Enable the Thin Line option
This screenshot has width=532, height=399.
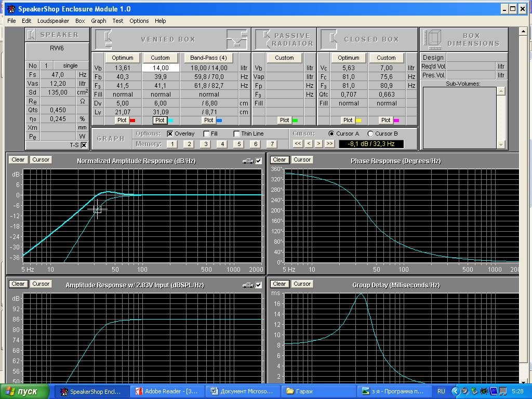click(237, 134)
